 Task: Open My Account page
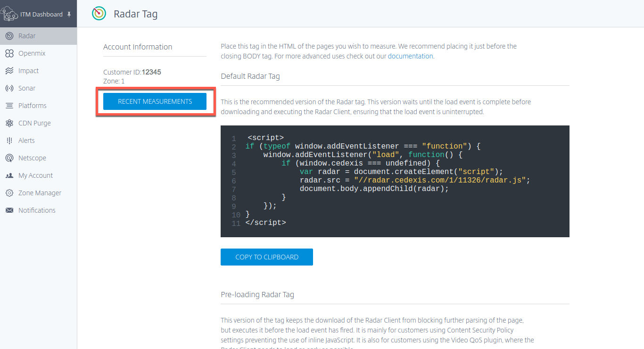click(38, 175)
